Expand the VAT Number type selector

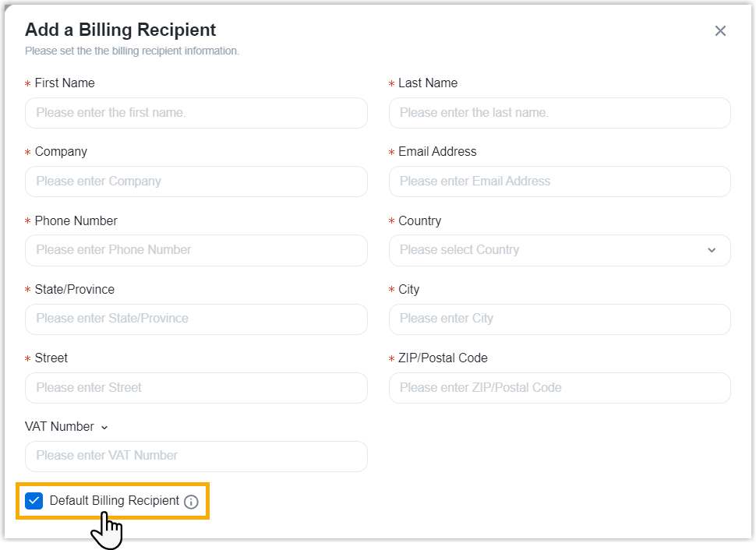[x=104, y=427]
